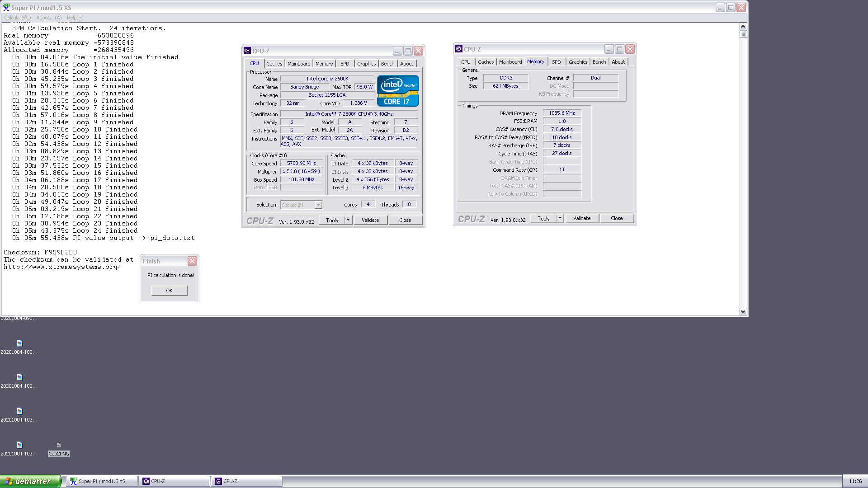Viewport: 868px width, 488px height.
Task: Click Validate button in right CPU-Z
Action: (582, 218)
